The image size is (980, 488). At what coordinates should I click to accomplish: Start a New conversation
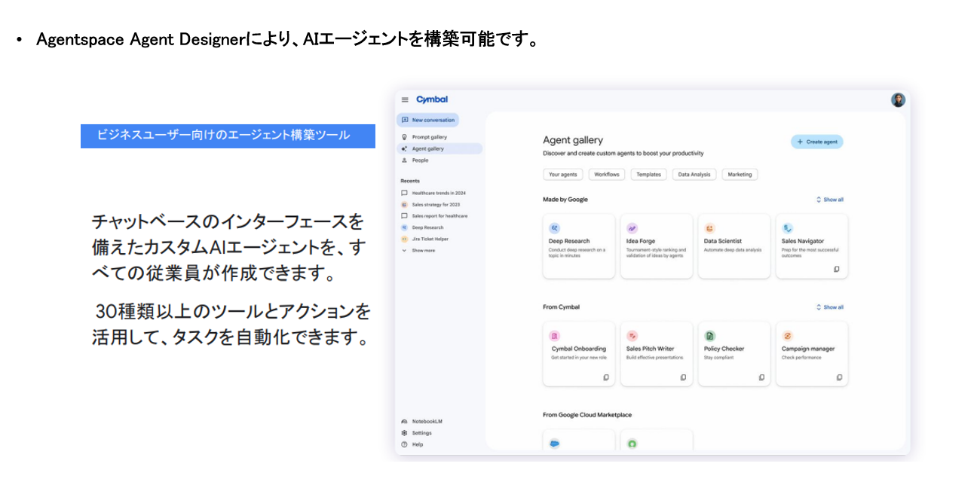(427, 120)
